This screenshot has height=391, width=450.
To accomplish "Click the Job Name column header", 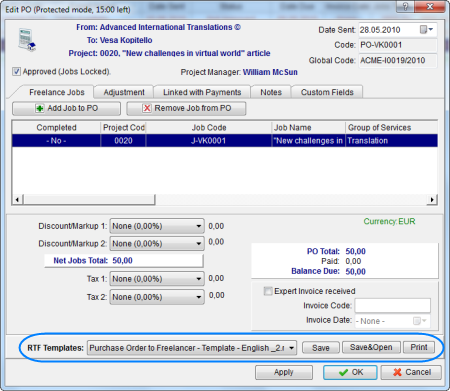I will [308, 128].
